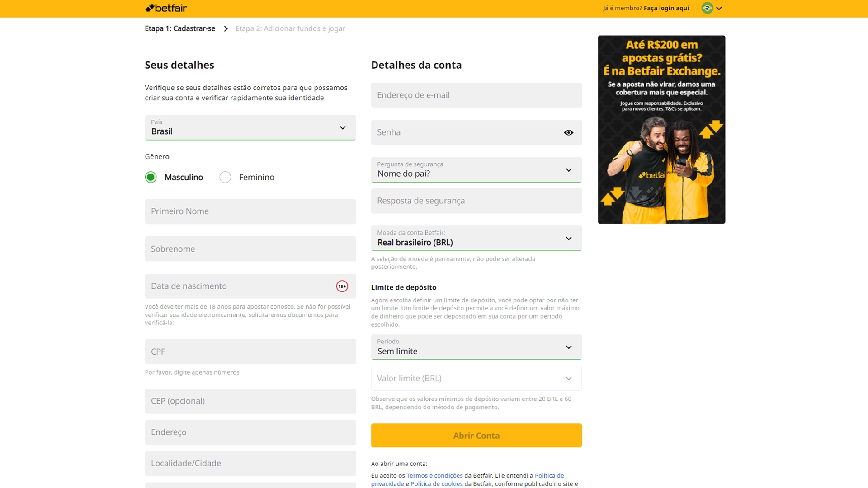Click the Betfair Exchange promo banner
This screenshot has width=868, height=488.
(x=661, y=130)
